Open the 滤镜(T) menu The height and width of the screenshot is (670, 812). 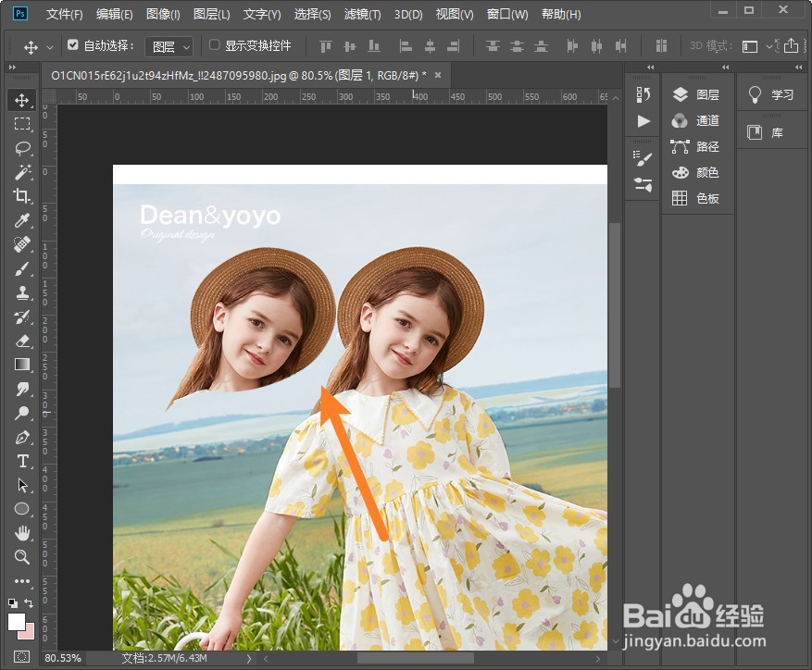click(x=362, y=15)
